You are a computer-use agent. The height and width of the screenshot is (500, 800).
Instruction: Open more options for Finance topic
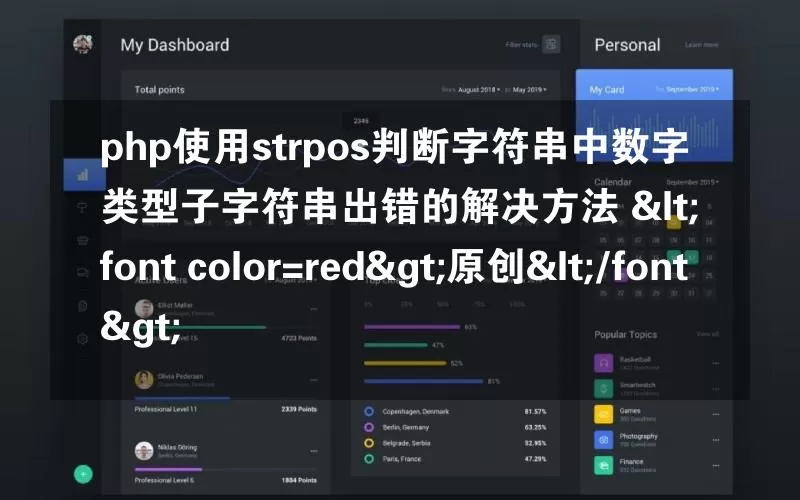715,465
